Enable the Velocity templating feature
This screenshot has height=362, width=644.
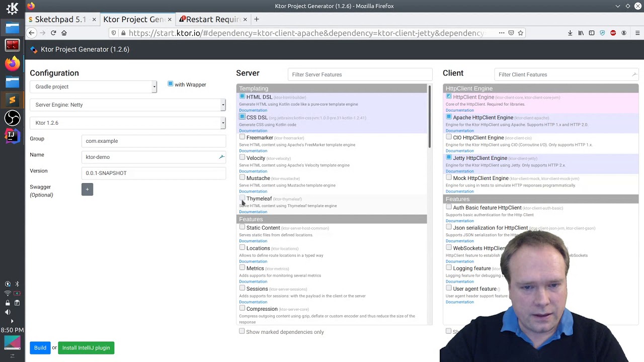(242, 157)
